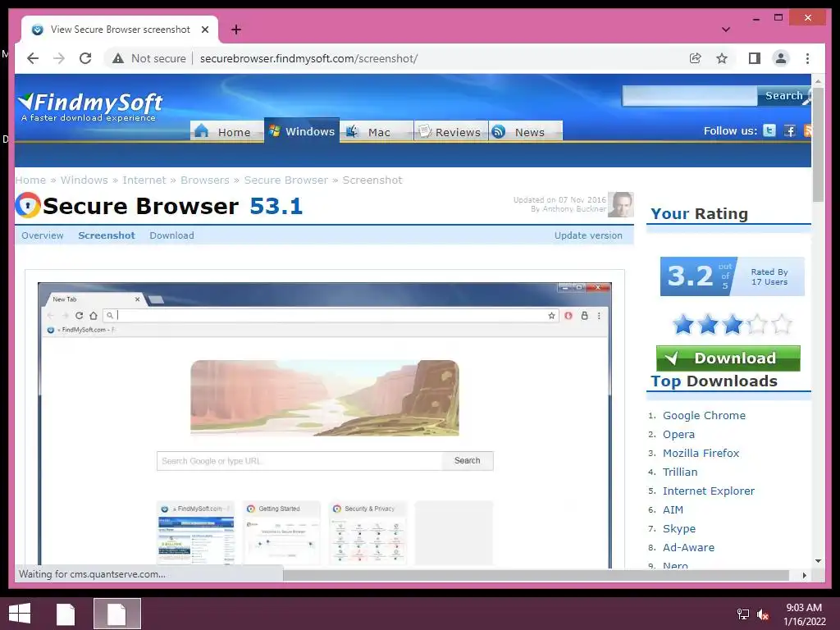Click Home breadcrumb link
This screenshot has width=840, height=630.
tap(30, 180)
